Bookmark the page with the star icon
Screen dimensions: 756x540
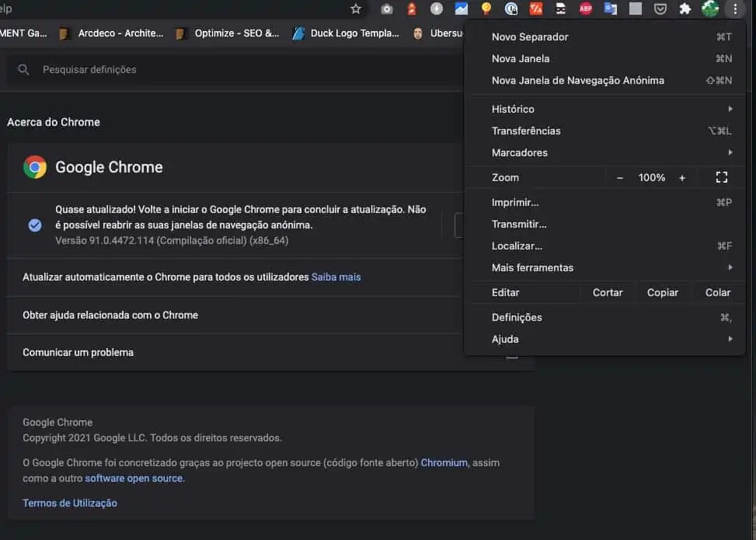pyautogui.click(x=356, y=9)
